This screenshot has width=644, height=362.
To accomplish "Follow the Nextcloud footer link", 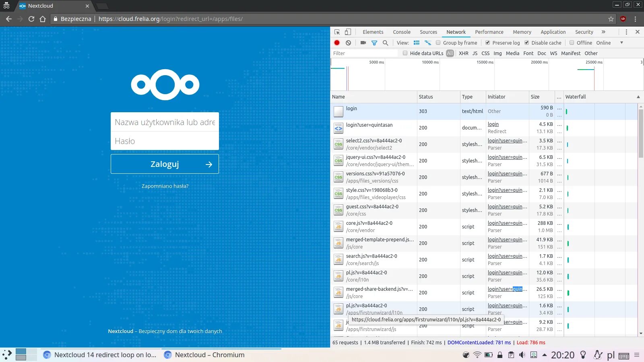I will click(120, 331).
